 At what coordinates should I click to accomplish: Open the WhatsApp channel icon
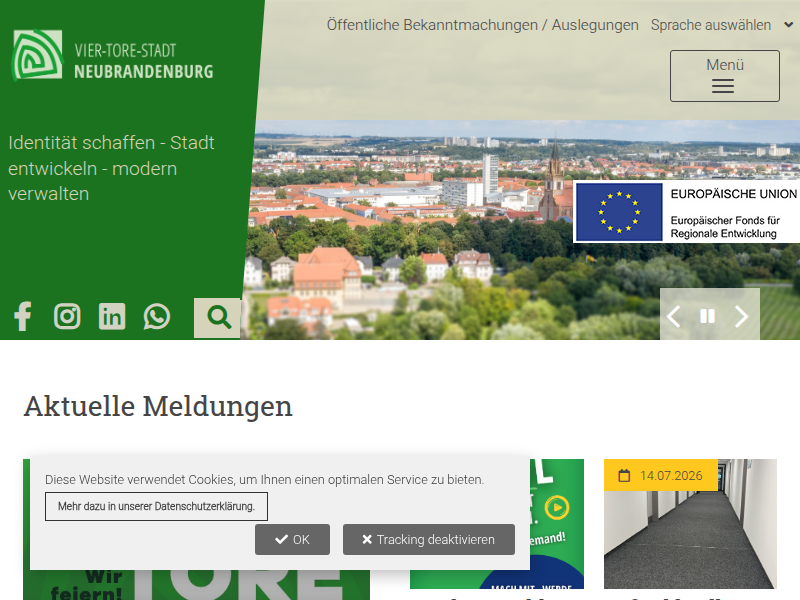point(157,316)
